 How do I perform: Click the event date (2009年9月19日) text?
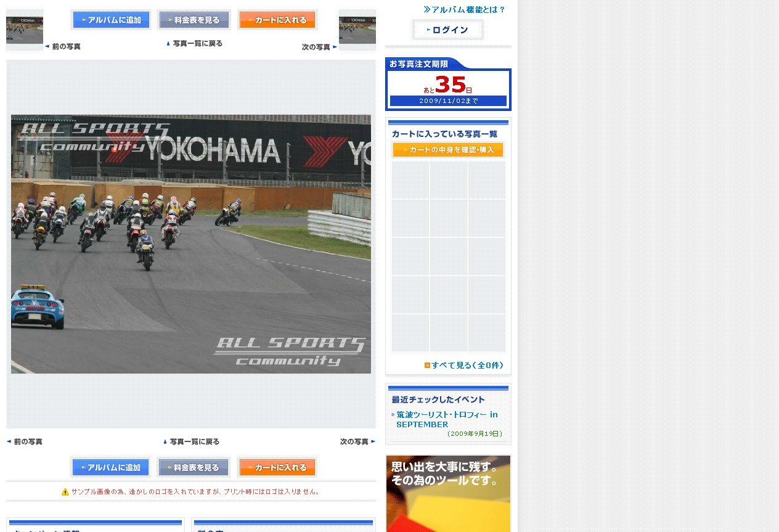[475, 433]
